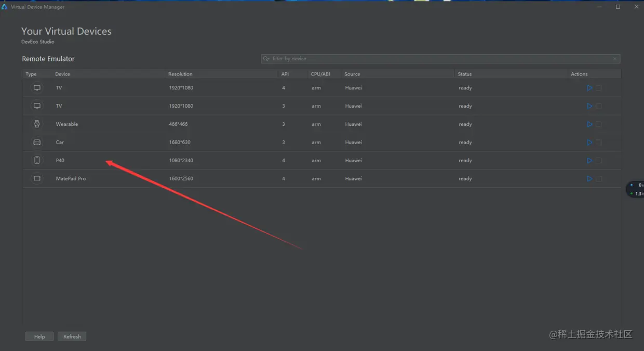The width and height of the screenshot is (644, 351).
Task: Click the car type icon in the Car row
Action: [37, 142]
